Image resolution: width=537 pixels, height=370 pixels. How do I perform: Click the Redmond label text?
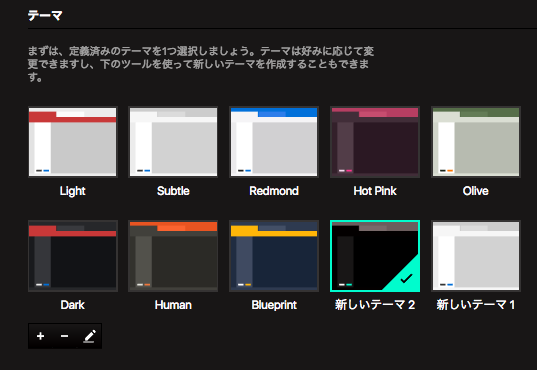tap(274, 191)
